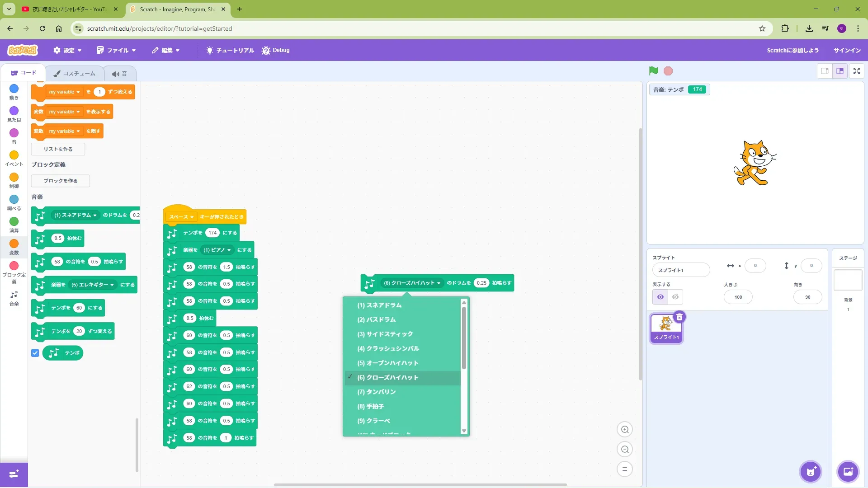Open the スペース key dropdown on hat block
The image size is (868, 488).
point(181,217)
